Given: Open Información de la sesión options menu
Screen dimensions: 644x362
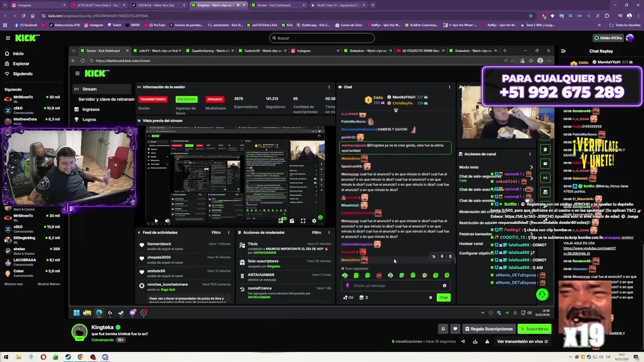Looking at the screenshot, I should [329, 87].
